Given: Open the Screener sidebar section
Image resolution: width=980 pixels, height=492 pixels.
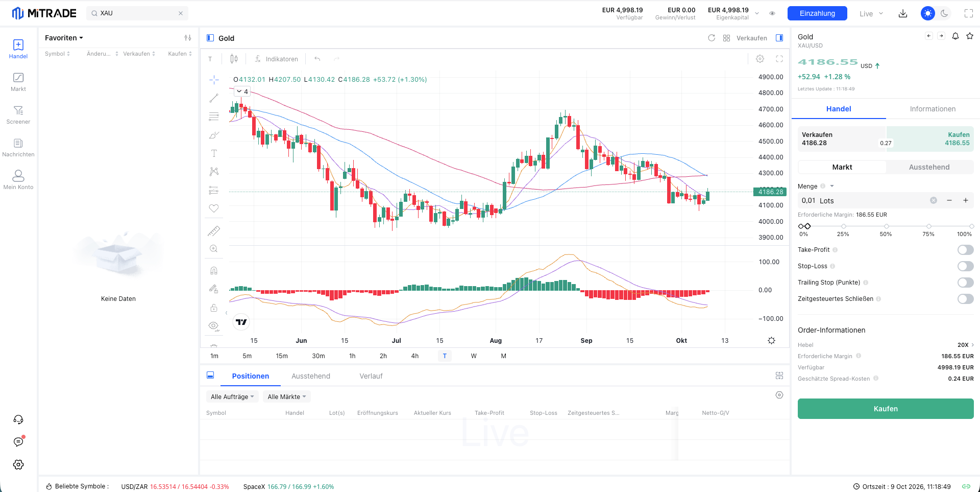Looking at the screenshot, I should (18, 114).
